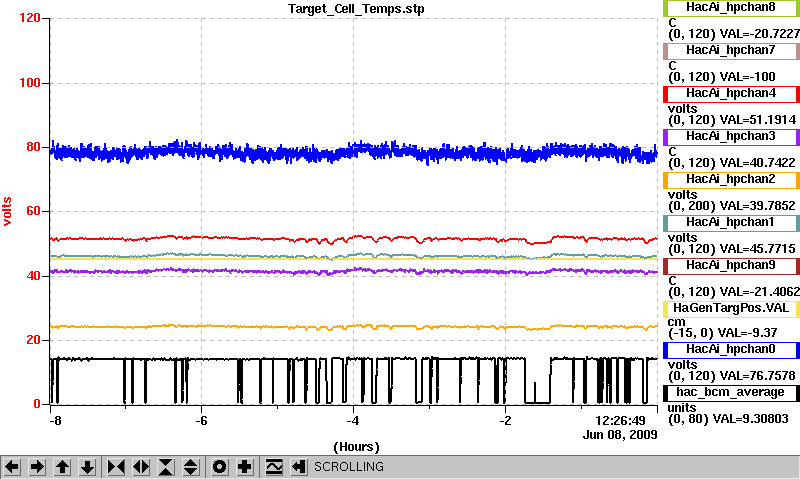The width and height of the screenshot is (800, 479).
Task: Click the VAL=-100 reading
Action: 747,77
